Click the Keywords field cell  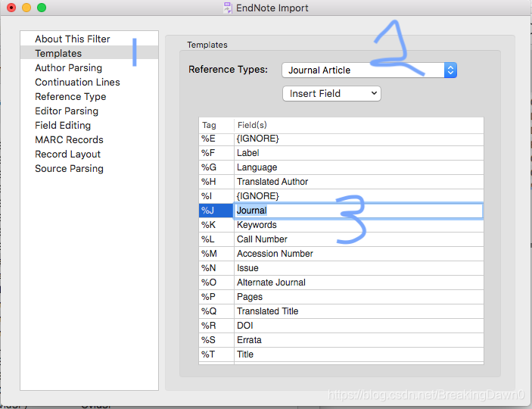click(x=359, y=225)
